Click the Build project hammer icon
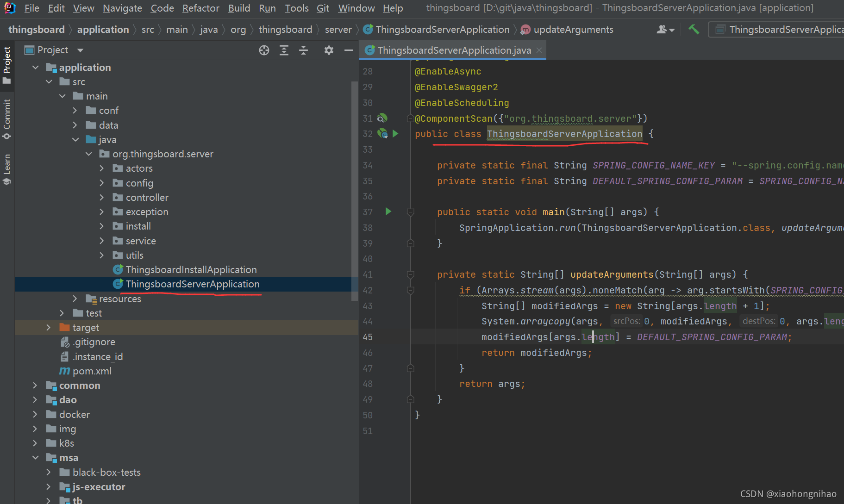The image size is (844, 504). 694,30
